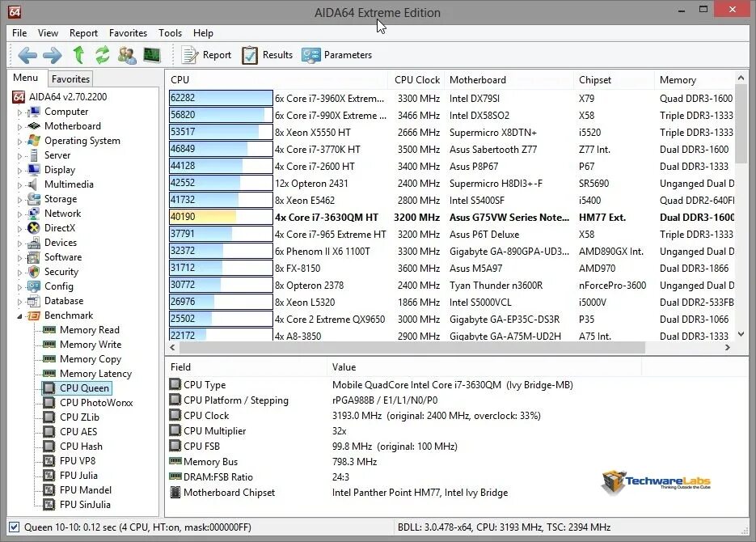Open the View menu

[48, 33]
